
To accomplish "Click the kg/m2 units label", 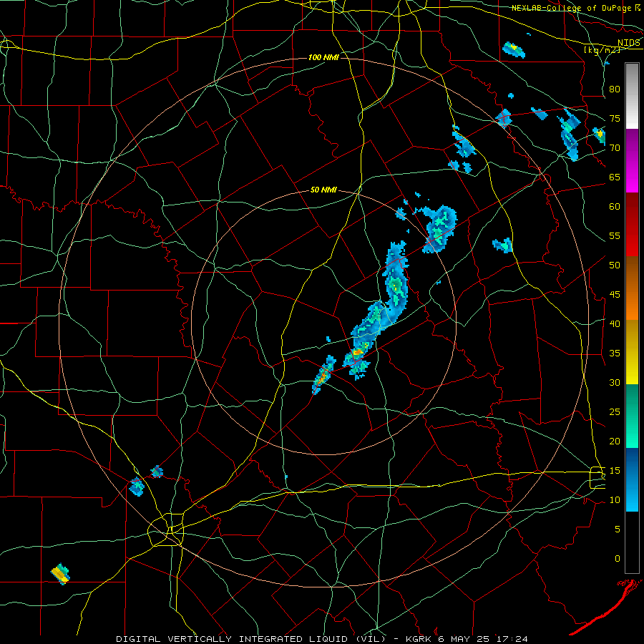I will 602,50.
